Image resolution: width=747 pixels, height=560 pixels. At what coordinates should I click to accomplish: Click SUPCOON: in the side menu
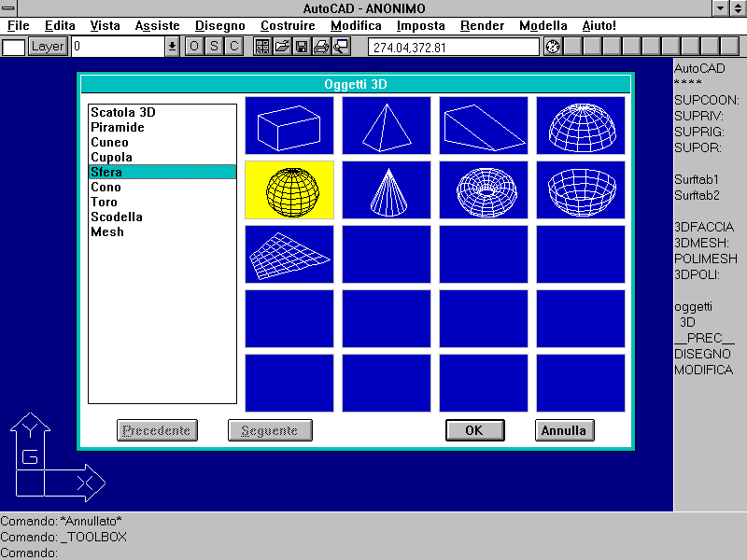tap(707, 100)
